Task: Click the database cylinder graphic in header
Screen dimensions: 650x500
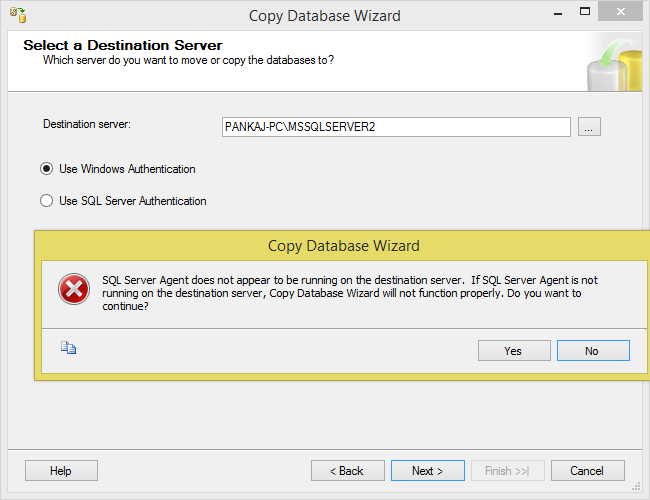Action: pyautogui.click(x=614, y=65)
